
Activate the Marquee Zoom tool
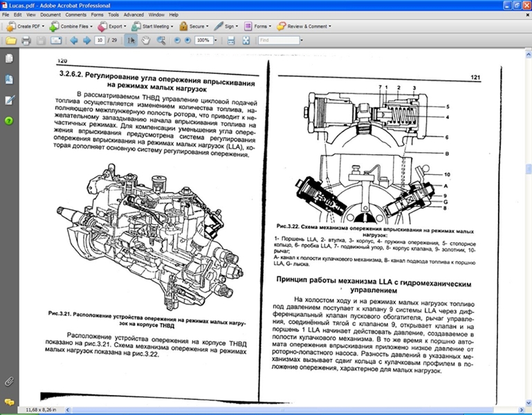pos(161,41)
